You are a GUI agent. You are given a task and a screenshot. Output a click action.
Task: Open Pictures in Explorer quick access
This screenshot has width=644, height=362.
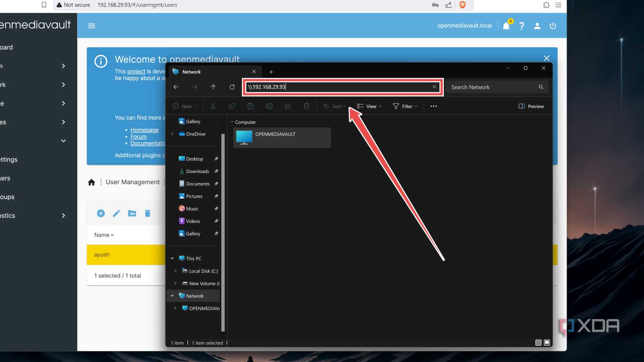click(x=194, y=196)
